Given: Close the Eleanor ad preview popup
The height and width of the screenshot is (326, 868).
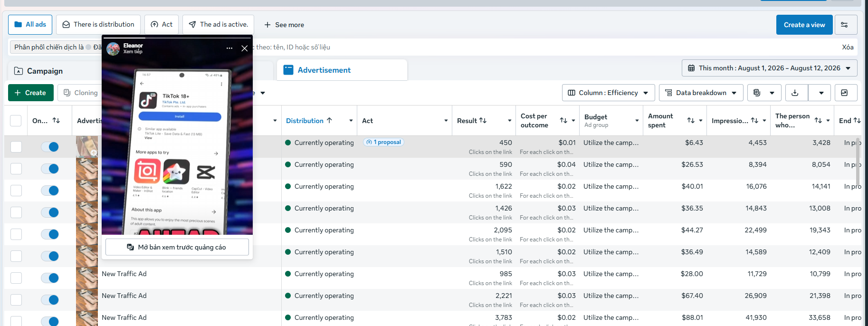Looking at the screenshot, I should click(x=245, y=48).
